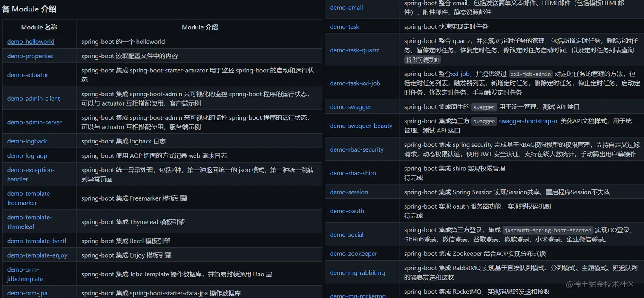Open the demo-rbac-security link
This screenshot has height=298, width=644.
[x=357, y=149]
